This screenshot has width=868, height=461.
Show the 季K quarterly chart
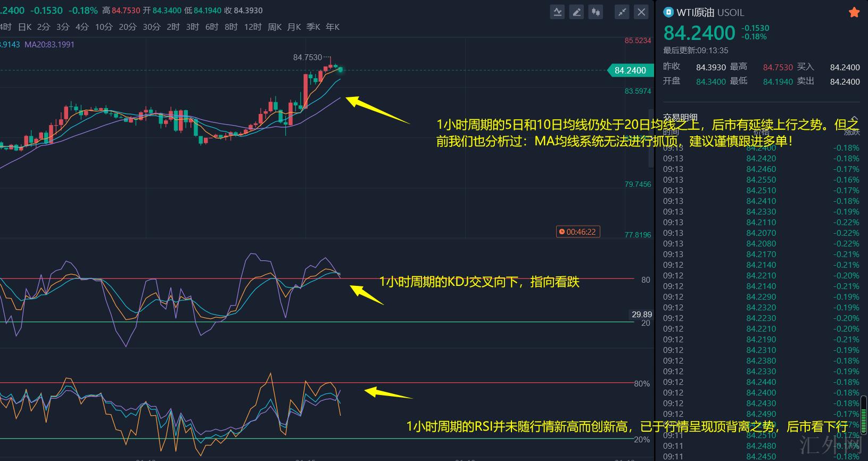point(313,27)
